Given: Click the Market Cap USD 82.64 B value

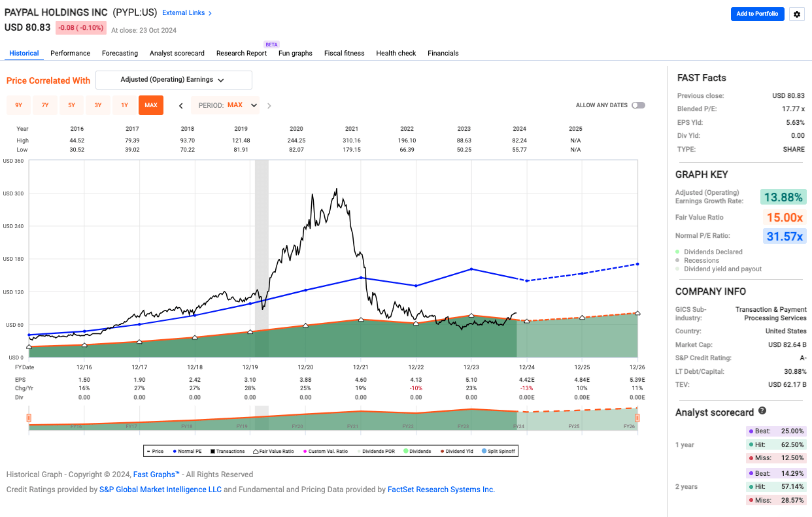Looking at the screenshot, I should tap(787, 344).
